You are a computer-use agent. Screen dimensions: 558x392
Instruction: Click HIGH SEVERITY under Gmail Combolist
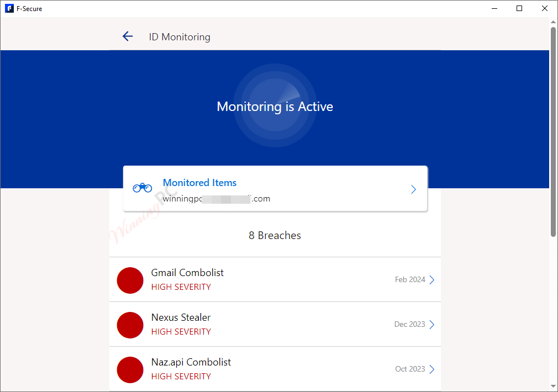(181, 287)
